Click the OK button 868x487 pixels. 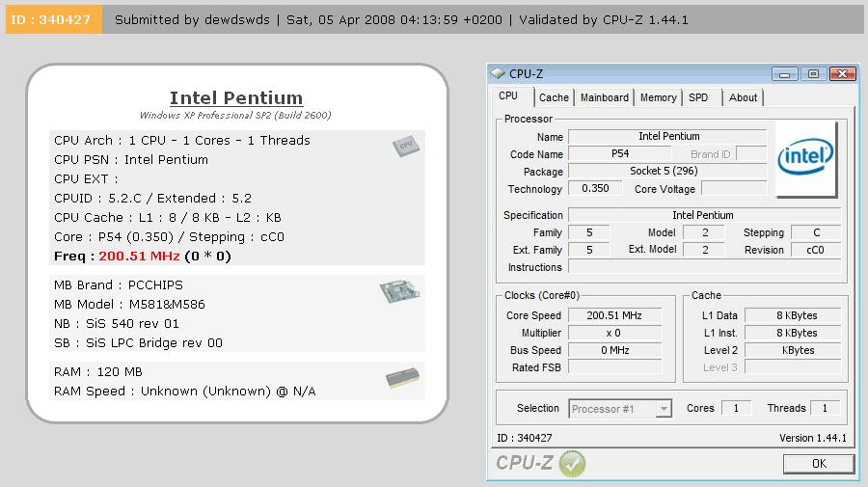pyautogui.click(x=819, y=464)
